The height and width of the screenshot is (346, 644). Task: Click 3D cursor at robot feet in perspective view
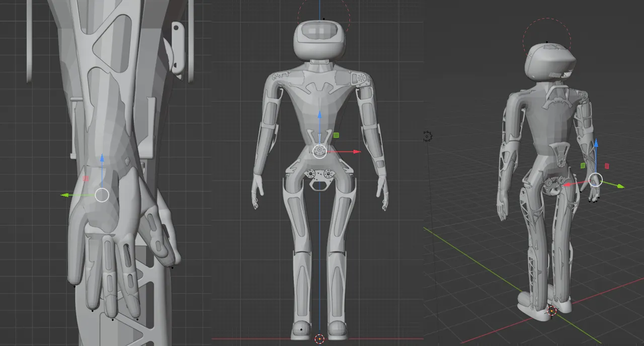551,311
